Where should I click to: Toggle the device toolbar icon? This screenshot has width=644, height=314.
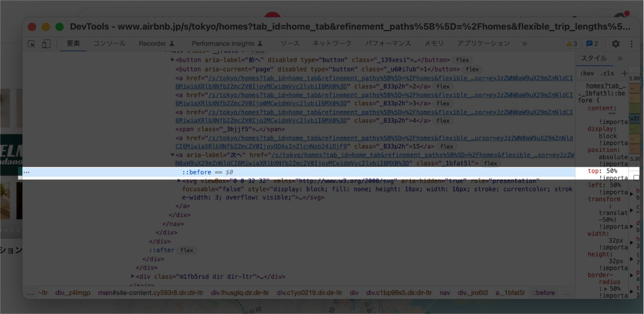click(x=46, y=43)
